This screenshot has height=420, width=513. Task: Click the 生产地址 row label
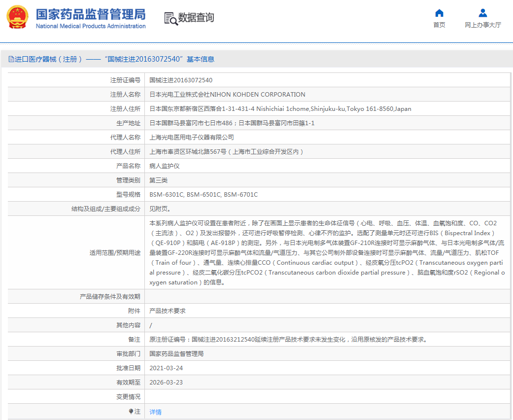click(x=128, y=123)
